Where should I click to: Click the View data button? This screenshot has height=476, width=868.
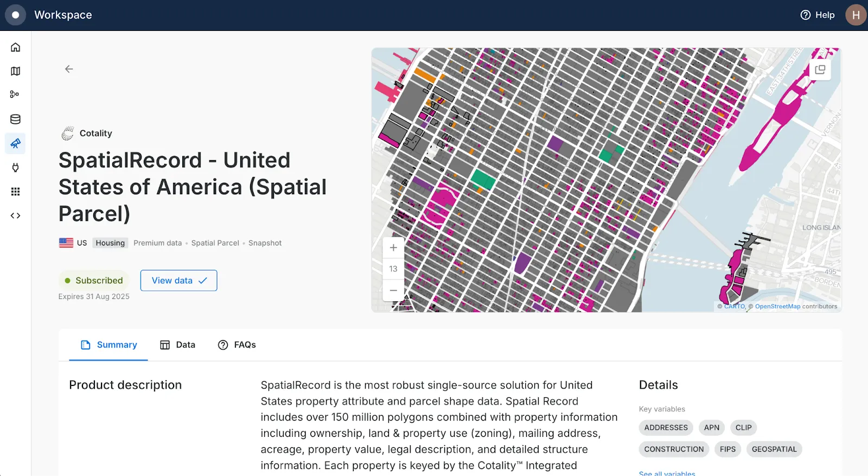pos(178,281)
